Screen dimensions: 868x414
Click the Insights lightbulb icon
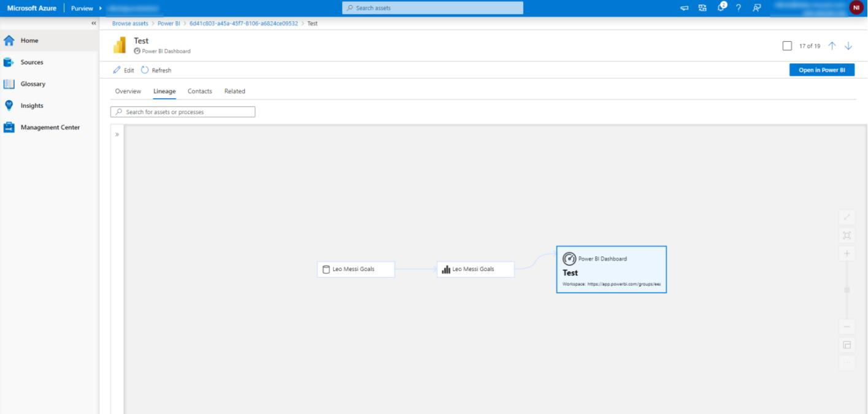click(9, 105)
